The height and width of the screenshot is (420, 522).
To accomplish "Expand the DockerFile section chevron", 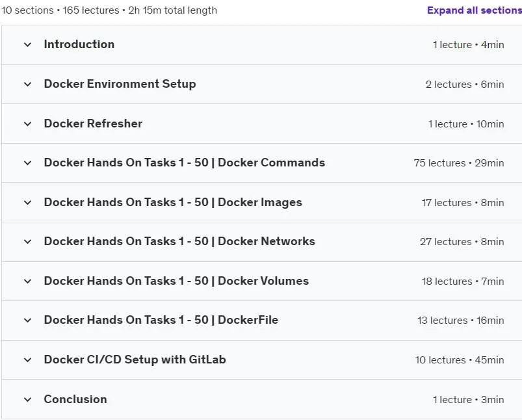I will point(28,320).
